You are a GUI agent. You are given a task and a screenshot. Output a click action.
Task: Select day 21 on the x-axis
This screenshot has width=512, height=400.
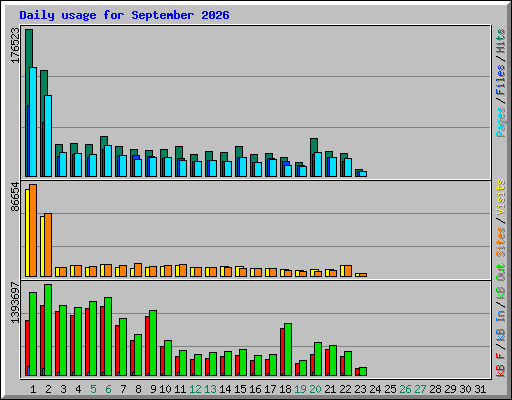coord(330,389)
